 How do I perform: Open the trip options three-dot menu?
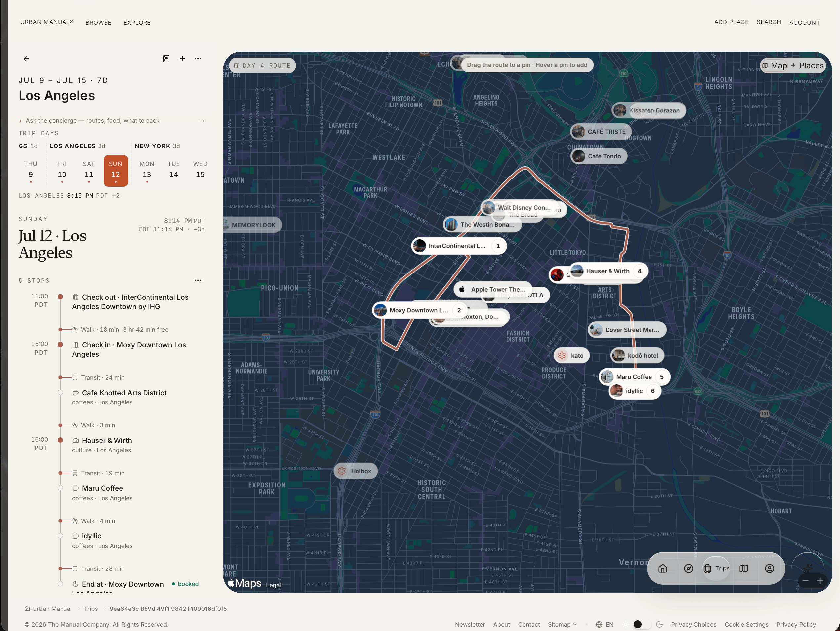(x=198, y=59)
